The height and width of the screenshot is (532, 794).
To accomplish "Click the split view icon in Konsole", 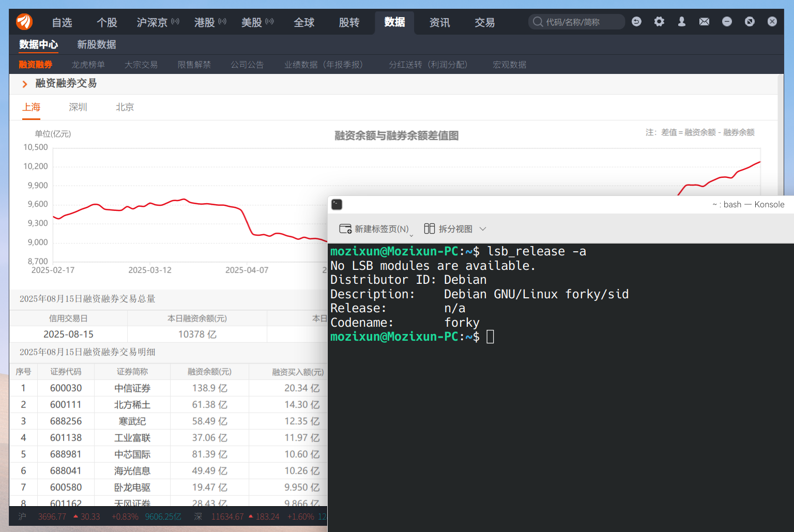I will click(429, 229).
